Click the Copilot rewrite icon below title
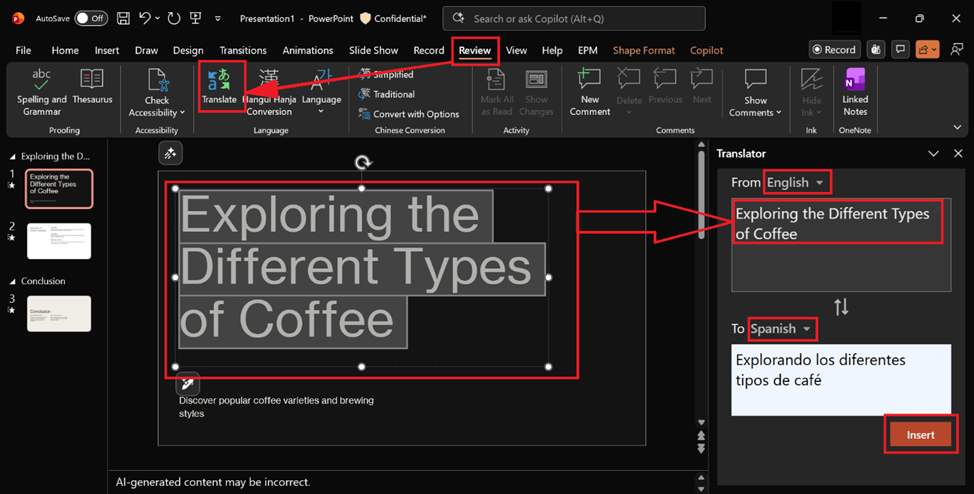Viewport: 974px width, 494px height. tap(188, 385)
